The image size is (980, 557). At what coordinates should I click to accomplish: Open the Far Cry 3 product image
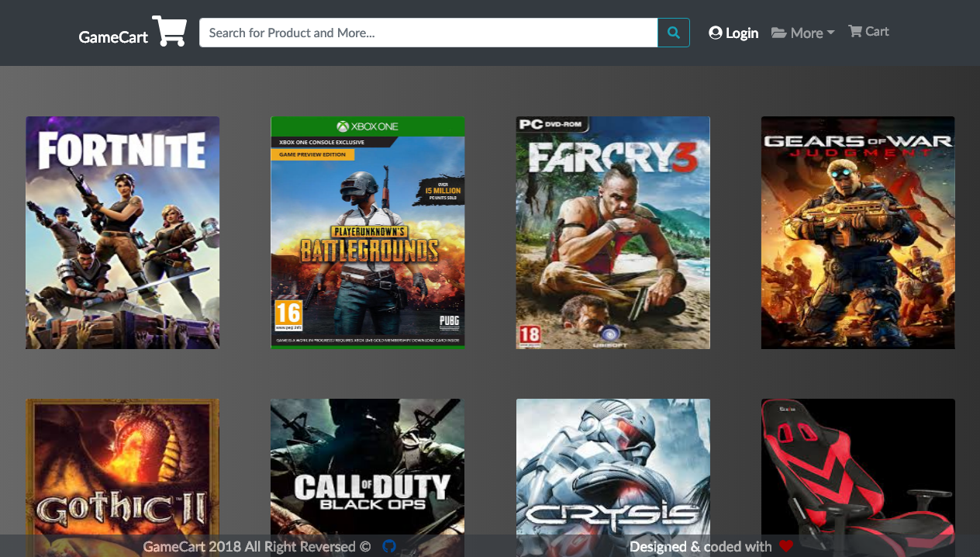(612, 232)
